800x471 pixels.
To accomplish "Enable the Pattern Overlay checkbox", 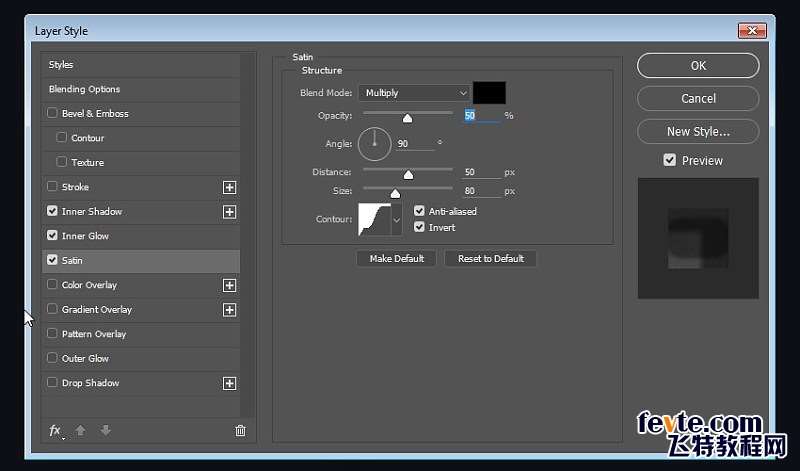I will click(52, 333).
